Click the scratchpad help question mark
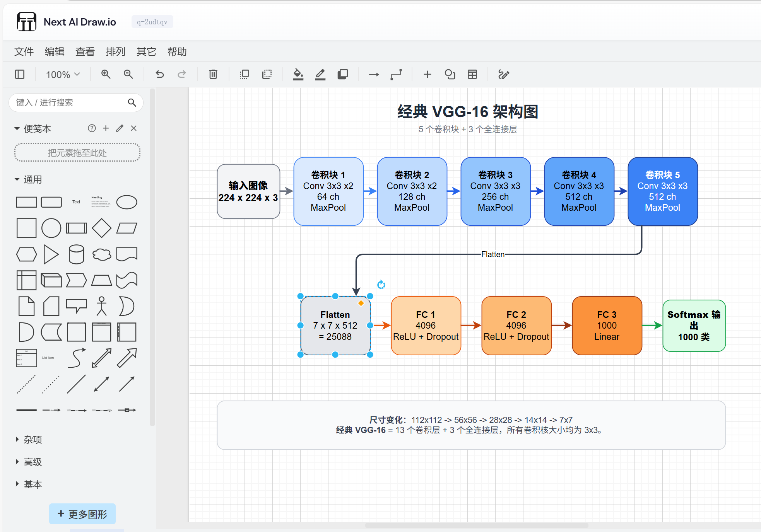This screenshot has height=532, width=761. point(92,128)
